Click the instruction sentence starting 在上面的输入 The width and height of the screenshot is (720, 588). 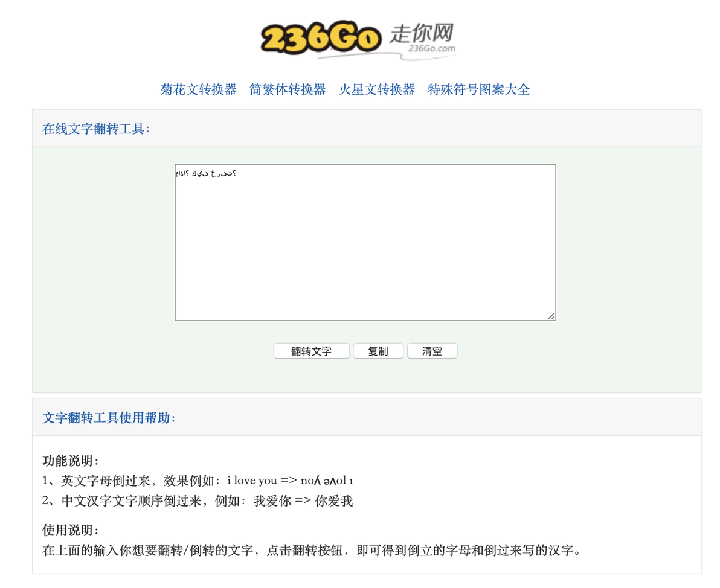[311, 550]
